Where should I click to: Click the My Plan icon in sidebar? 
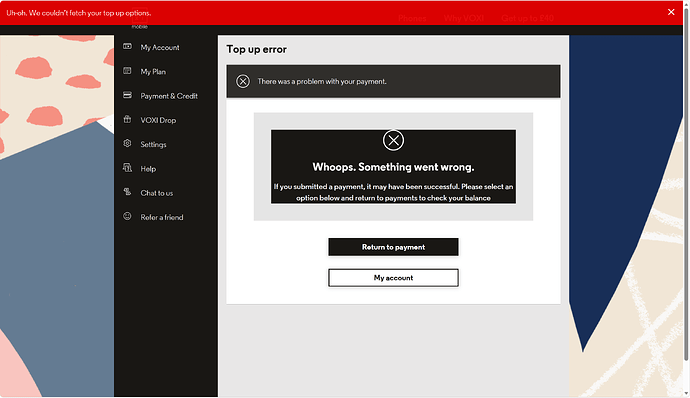127,70
